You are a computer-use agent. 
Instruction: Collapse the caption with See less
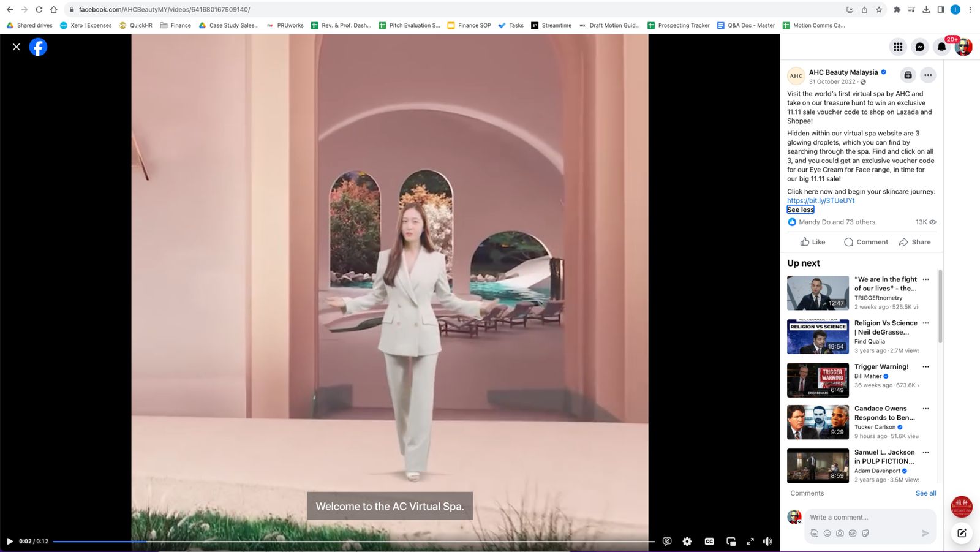point(801,210)
